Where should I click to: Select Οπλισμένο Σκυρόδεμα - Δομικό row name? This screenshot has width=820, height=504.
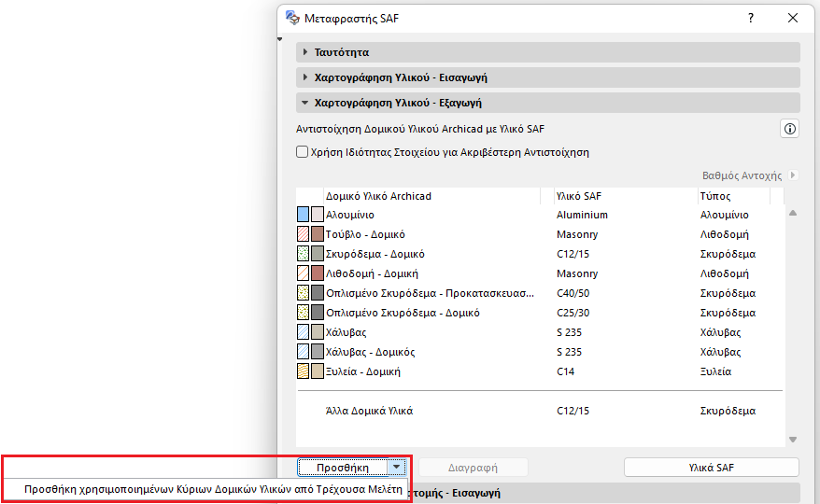click(403, 313)
